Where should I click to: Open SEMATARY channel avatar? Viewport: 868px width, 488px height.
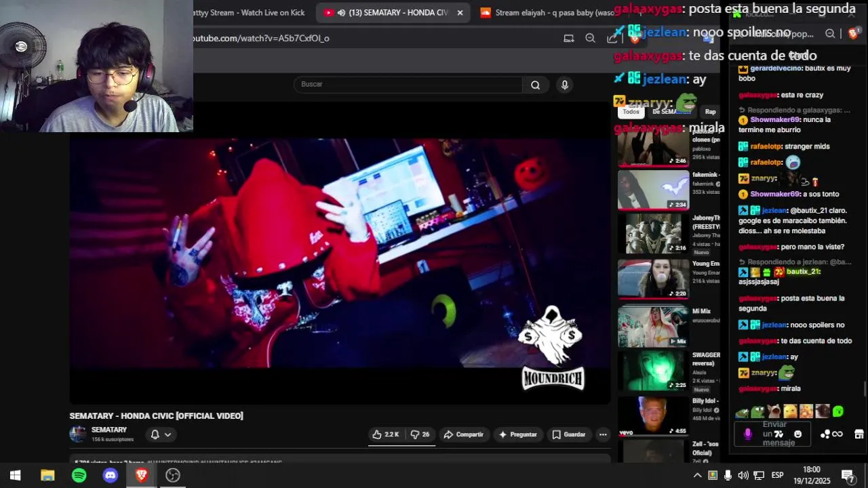tap(78, 434)
